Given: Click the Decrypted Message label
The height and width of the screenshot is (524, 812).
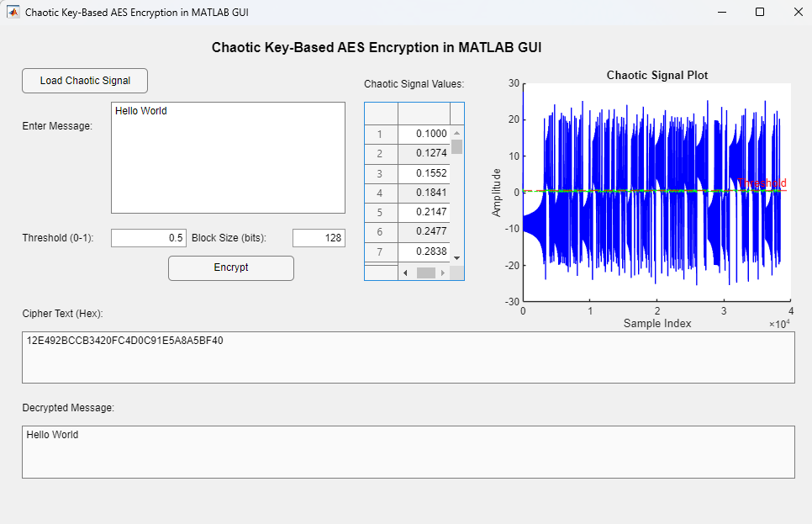Looking at the screenshot, I should coord(68,408).
